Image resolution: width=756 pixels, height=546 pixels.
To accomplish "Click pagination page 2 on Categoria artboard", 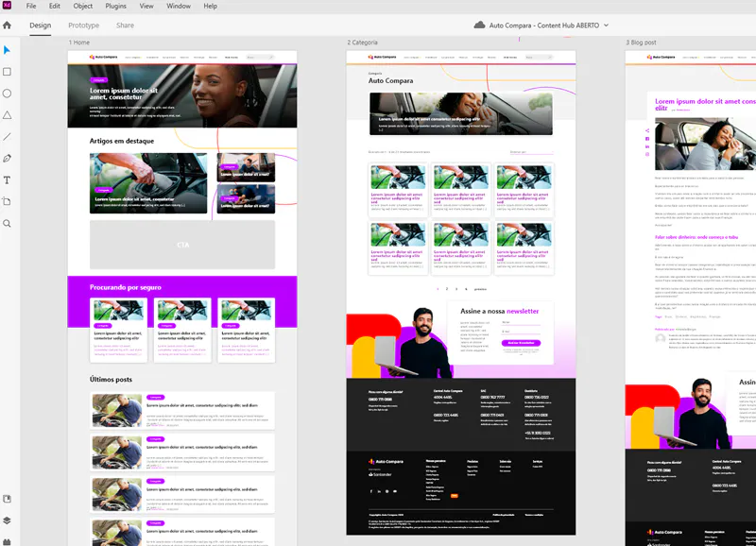I will point(447,289).
